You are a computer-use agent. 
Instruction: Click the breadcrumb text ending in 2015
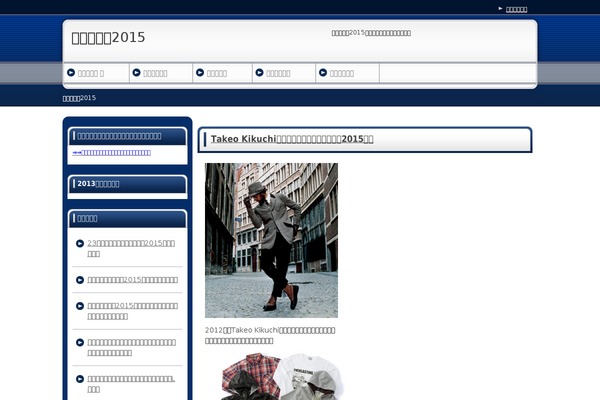[x=79, y=98]
